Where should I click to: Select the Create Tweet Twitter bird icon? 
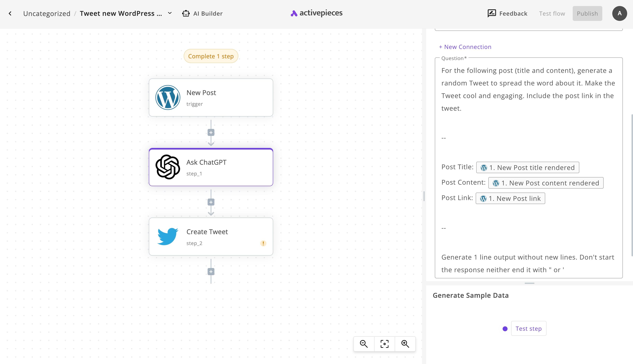coord(168,237)
